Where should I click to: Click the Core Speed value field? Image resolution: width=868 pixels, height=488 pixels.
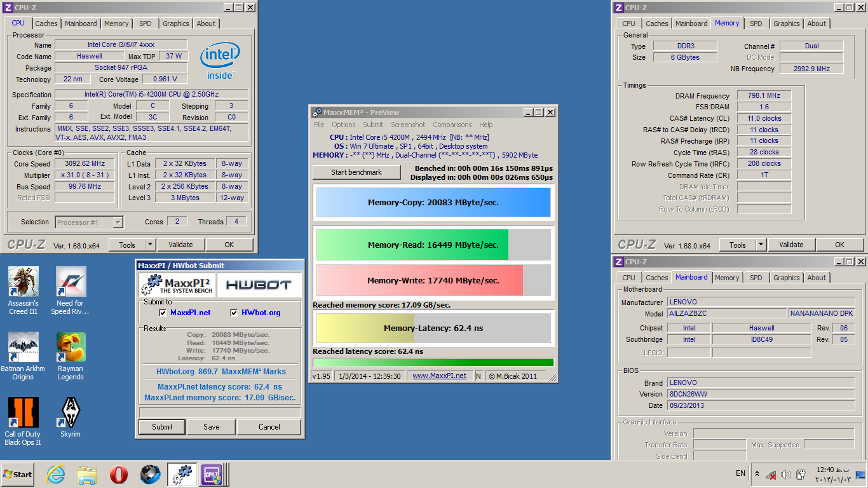pyautogui.click(x=85, y=163)
